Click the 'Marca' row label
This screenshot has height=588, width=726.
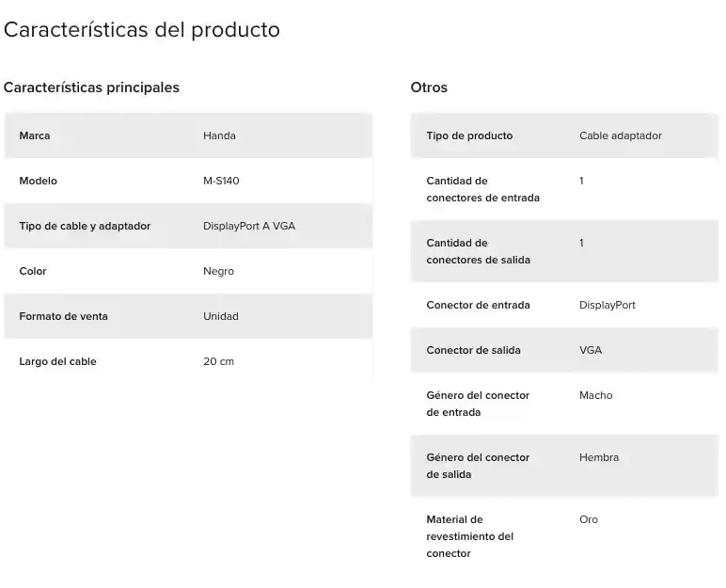[35, 135]
